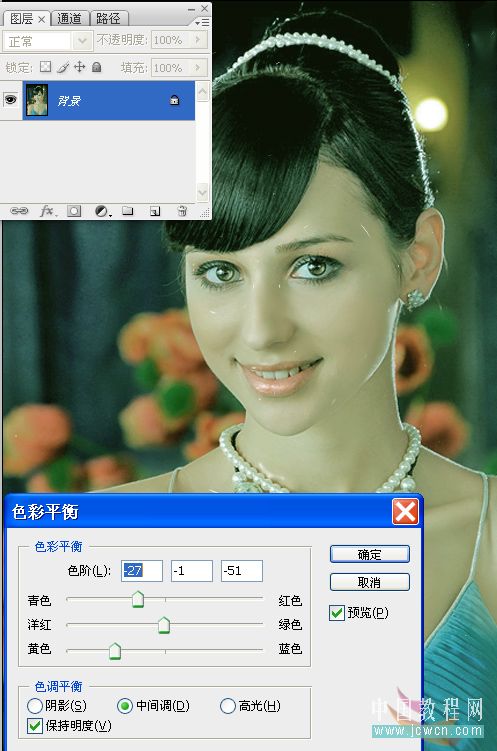Viewport: 497px width, 751px height.
Task: Click layers list scrollbar up arrow
Action: point(203,91)
